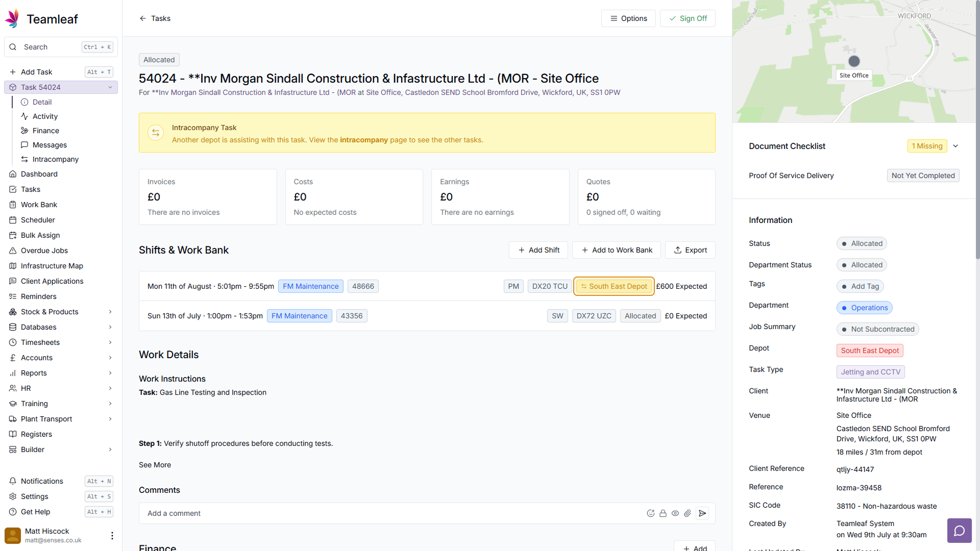Open Notifications in sidebar
Image resolution: width=980 pixels, height=551 pixels.
pos(61,481)
